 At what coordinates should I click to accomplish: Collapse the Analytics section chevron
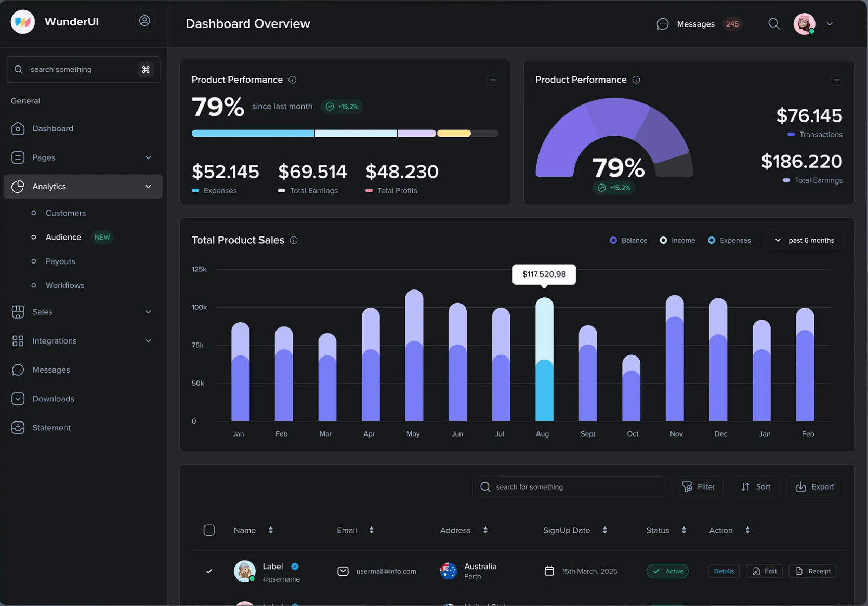148,187
